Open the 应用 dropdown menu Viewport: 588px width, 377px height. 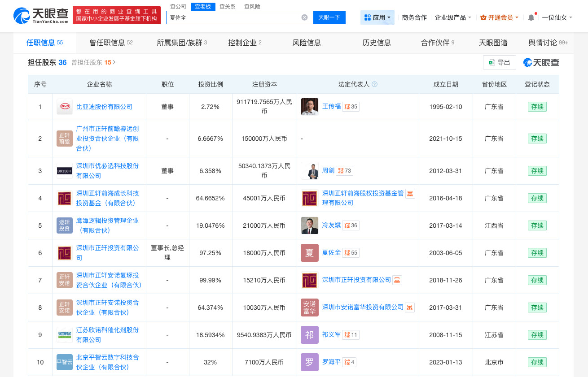tap(377, 17)
